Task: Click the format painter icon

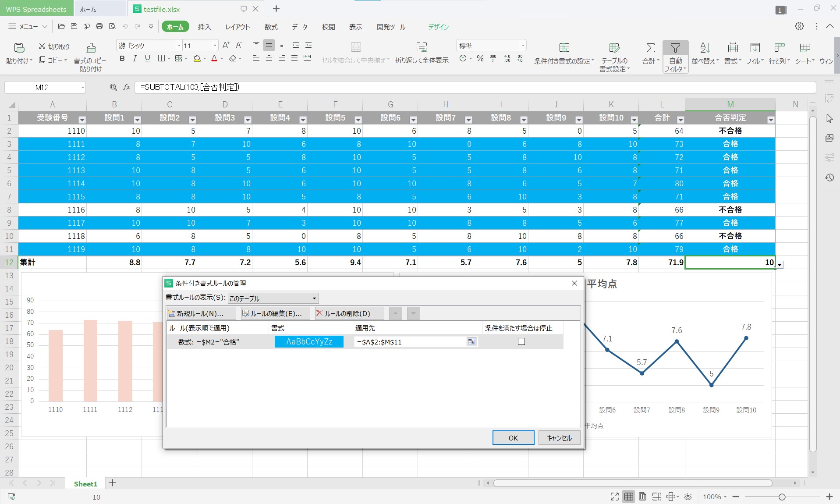Action: [x=91, y=48]
